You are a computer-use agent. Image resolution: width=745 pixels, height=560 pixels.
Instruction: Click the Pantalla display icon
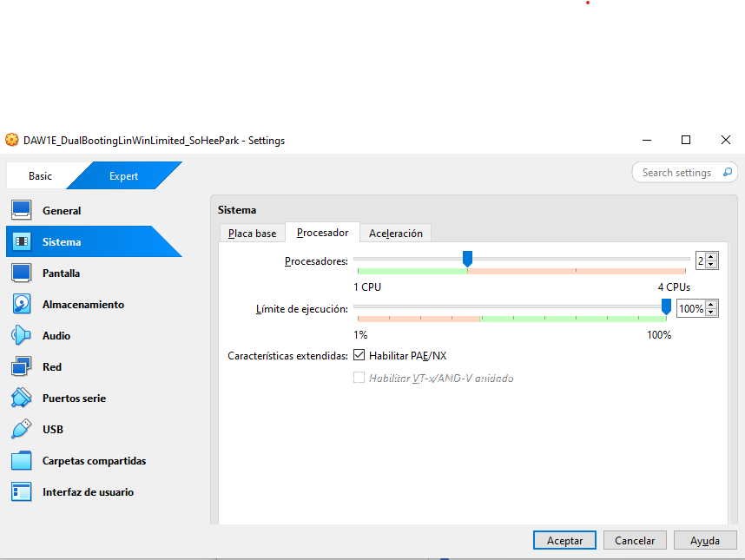coord(22,273)
